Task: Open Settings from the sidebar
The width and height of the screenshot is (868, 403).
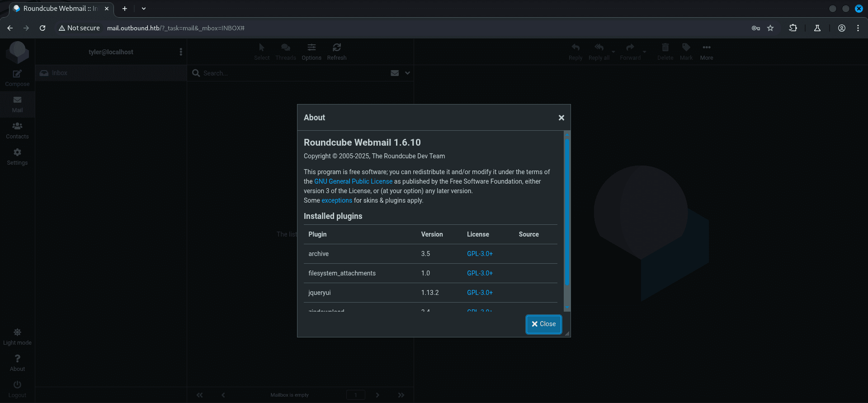Action: click(17, 156)
